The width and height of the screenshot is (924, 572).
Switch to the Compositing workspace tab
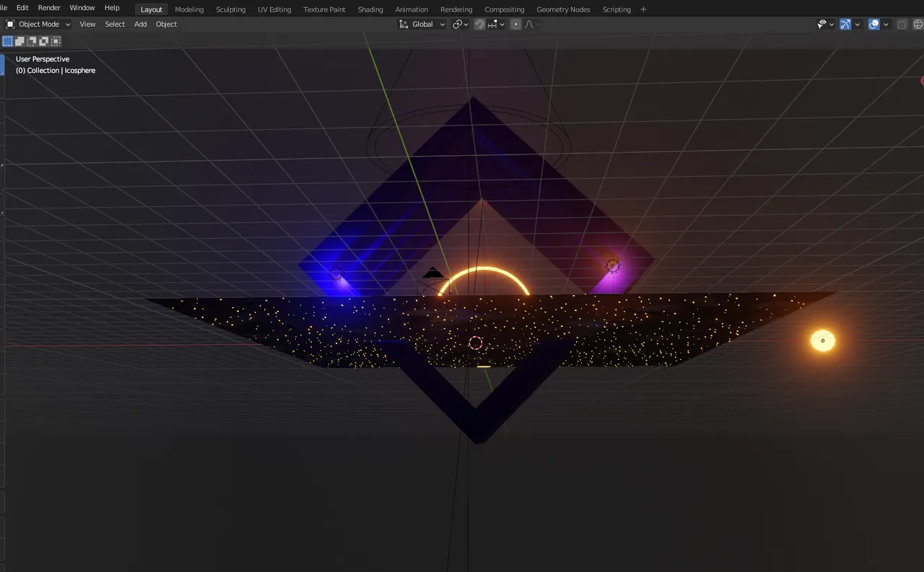pos(505,9)
